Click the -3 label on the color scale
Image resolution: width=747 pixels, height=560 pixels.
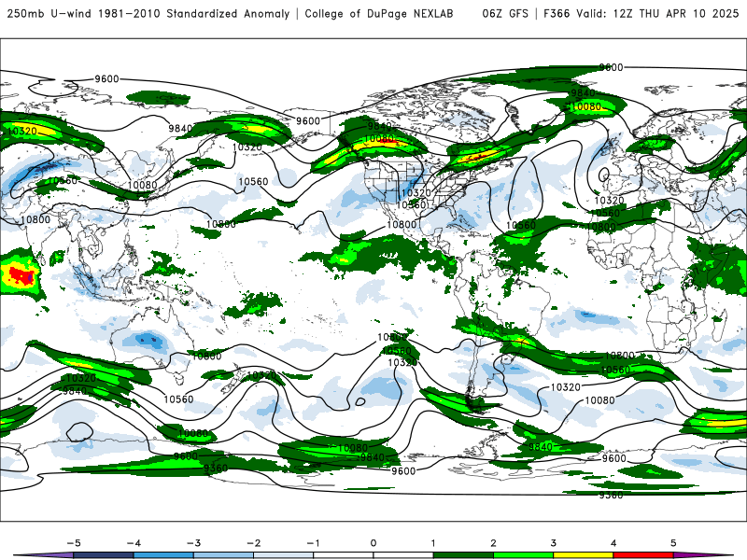pyautogui.click(x=193, y=543)
